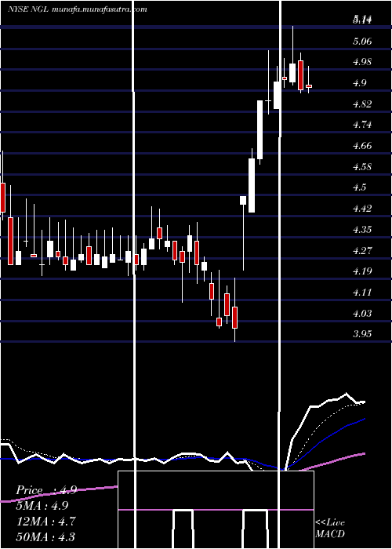Click the 4.11 price axis label
The height and width of the screenshot is (549, 392).
[x=362, y=292]
